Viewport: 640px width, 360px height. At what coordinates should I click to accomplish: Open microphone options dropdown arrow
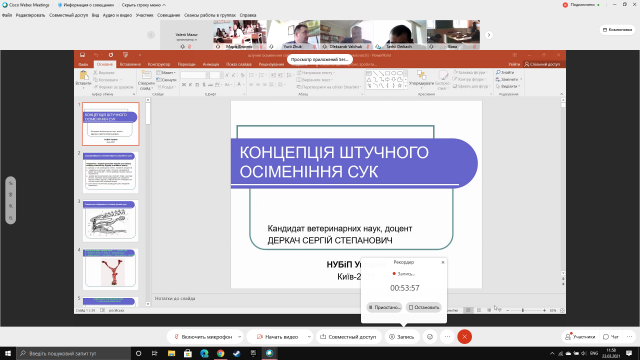point(240,337)
